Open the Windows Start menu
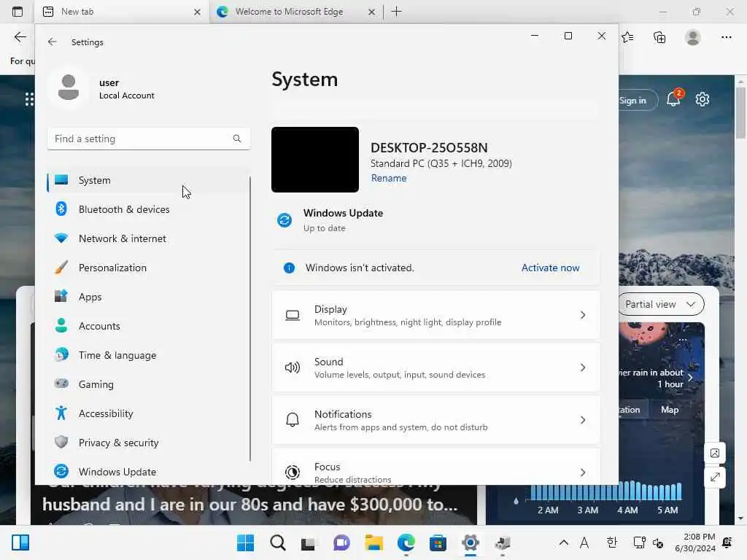Image resolution: width=747 pixels, height=560 pixels. pos(245,542)
